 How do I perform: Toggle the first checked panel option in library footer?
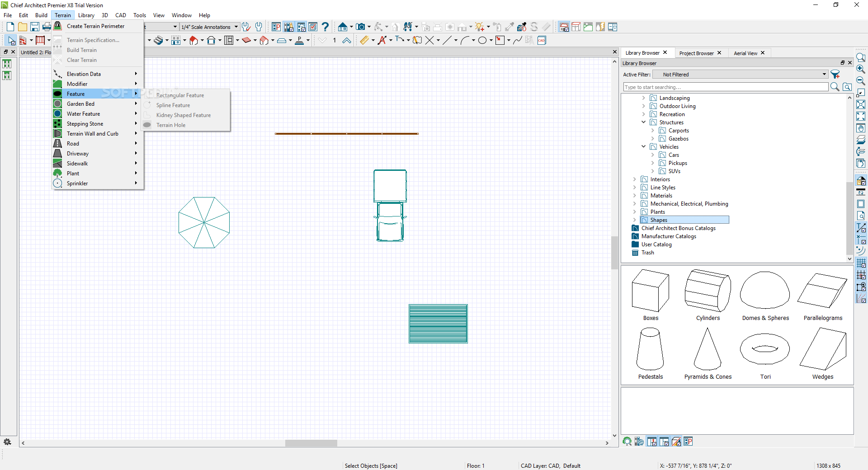652,442
